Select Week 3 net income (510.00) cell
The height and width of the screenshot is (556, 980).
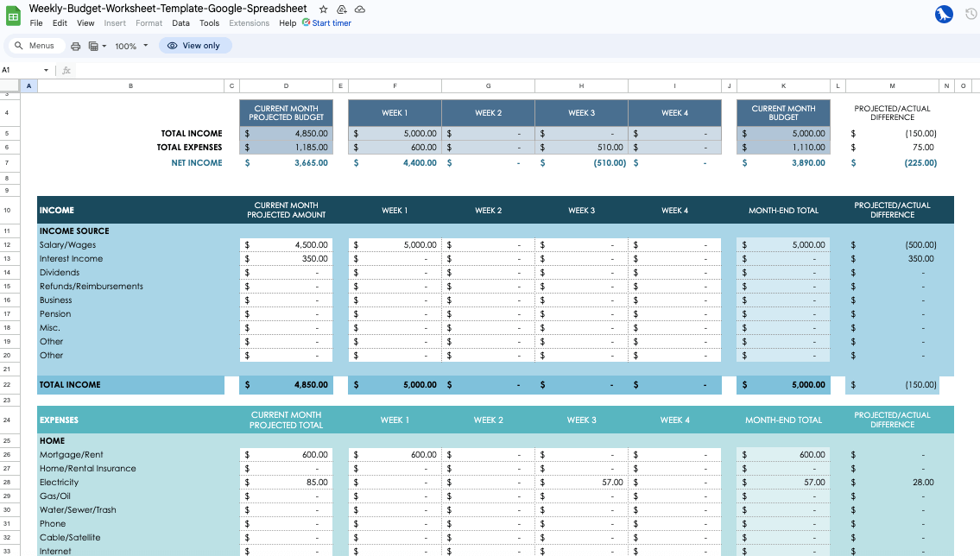581,162
